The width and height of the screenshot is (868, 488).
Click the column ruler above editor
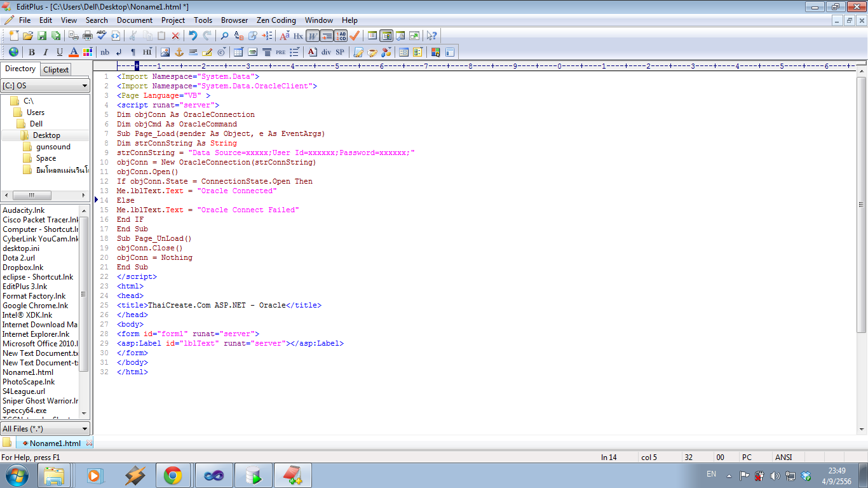[x=485, y=65]
